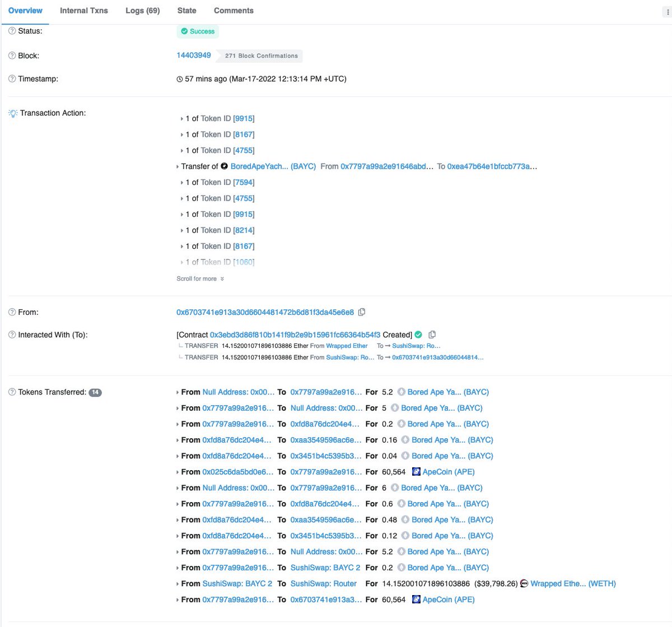This screenshot has height=627, width=672.
Task: Click the ApeCoin icon in the row to 0x6703741e913a3
Action: pos(416,600)
